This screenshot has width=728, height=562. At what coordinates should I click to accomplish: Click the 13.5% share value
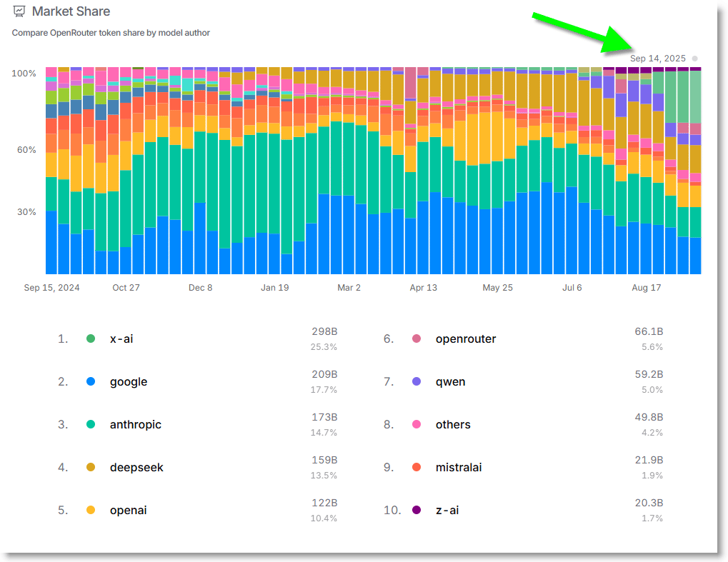coord(324,475)
